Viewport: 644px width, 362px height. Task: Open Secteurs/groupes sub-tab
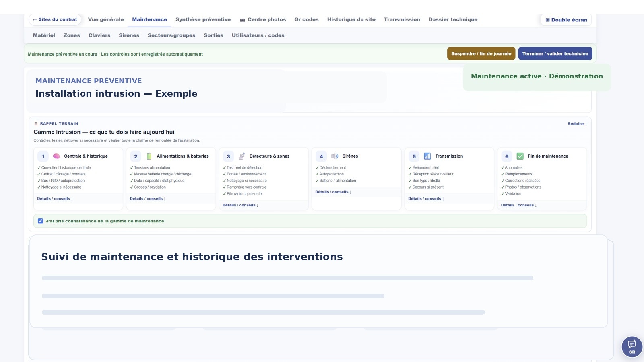click(171, 35)
